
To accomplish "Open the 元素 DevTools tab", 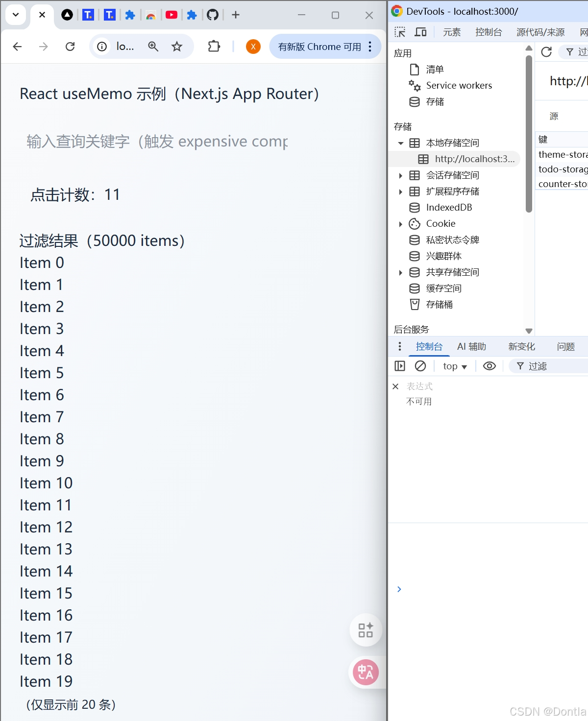I will (452, 32).
